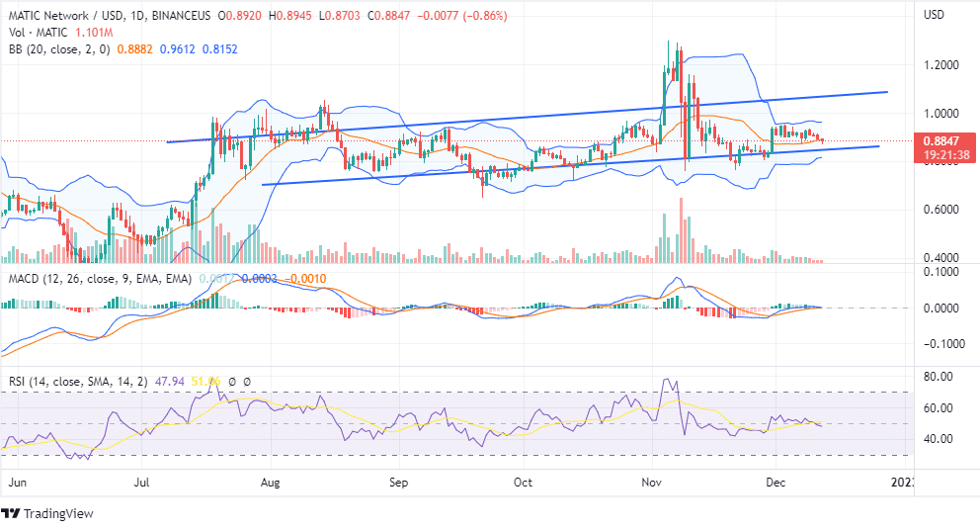Click the close value C0.8847
Viewport: 980px width, 531px height.
tap(388, 16)
